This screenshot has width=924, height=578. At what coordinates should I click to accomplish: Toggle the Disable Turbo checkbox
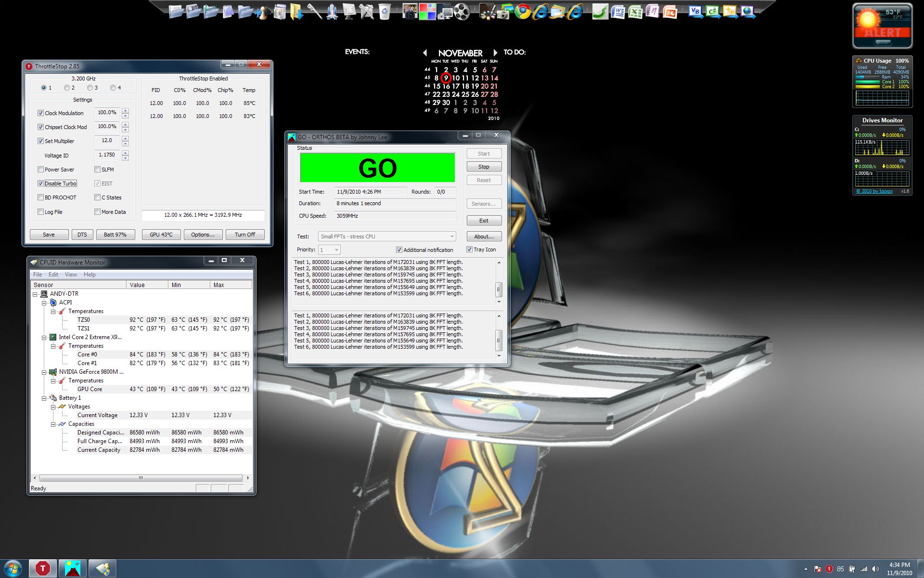click(40, 184)
